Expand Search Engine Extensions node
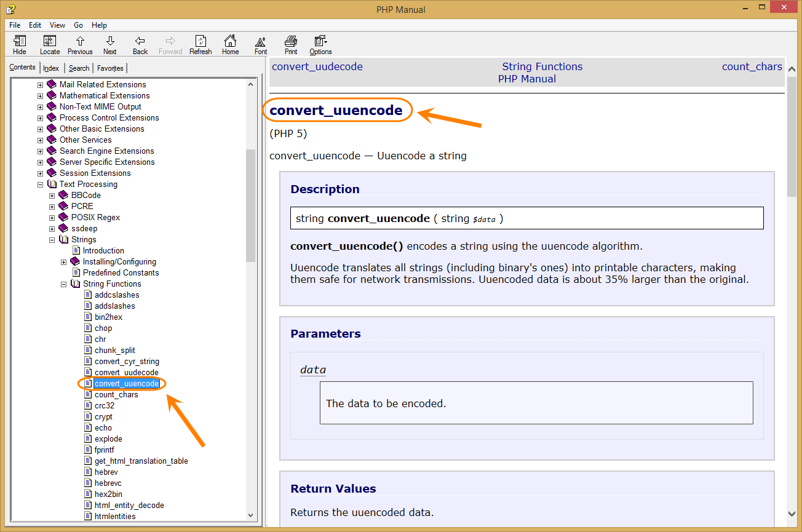Viewport: 802px width, 532px height. tap(41, 151)
